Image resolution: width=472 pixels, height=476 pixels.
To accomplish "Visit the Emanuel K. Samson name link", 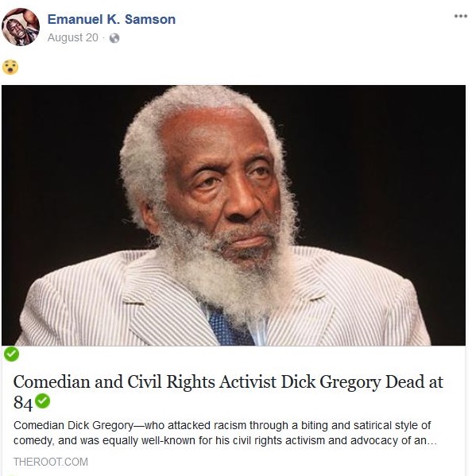I will click(x=111, y=19).
